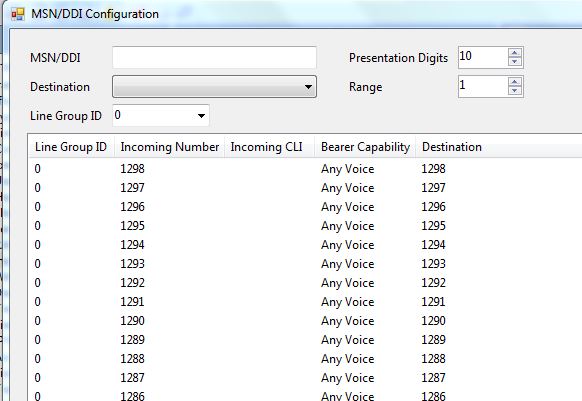Image resolution: width=582 pixels, height=401 pixels.
Task: Click inside the Range number box
Action: pyautogui.click(x=483, y=87)
